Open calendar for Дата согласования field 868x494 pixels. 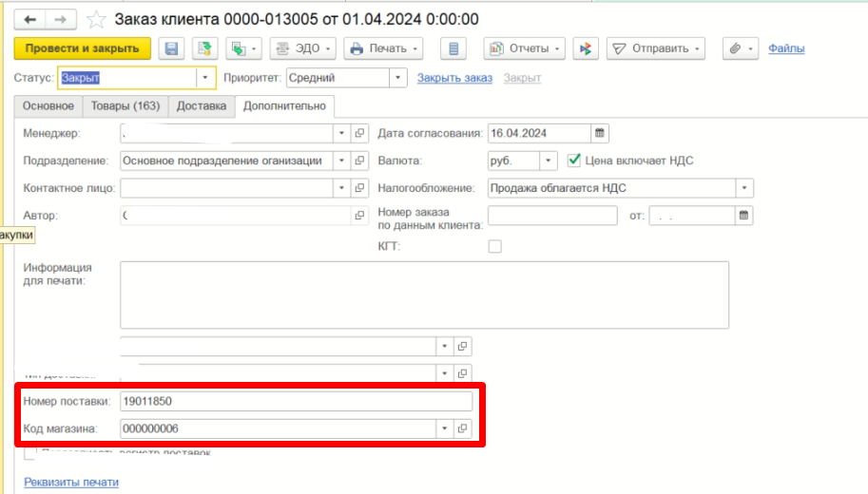point(600,133)
